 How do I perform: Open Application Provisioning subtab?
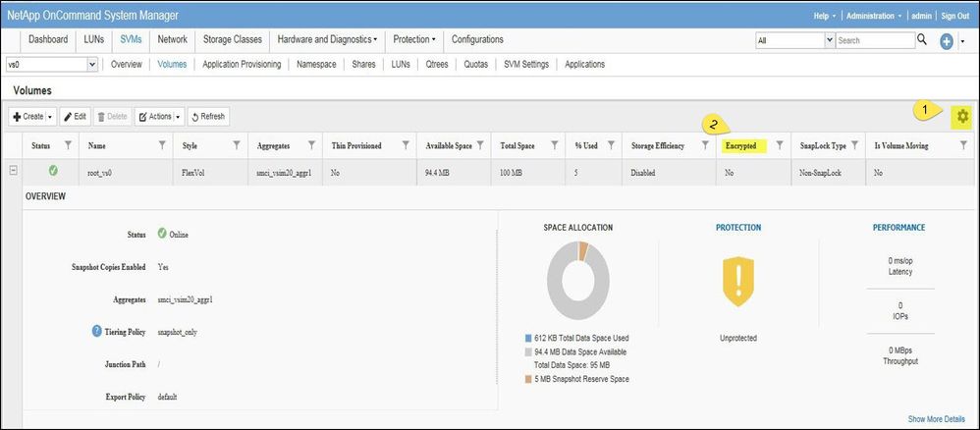(242, 65)
